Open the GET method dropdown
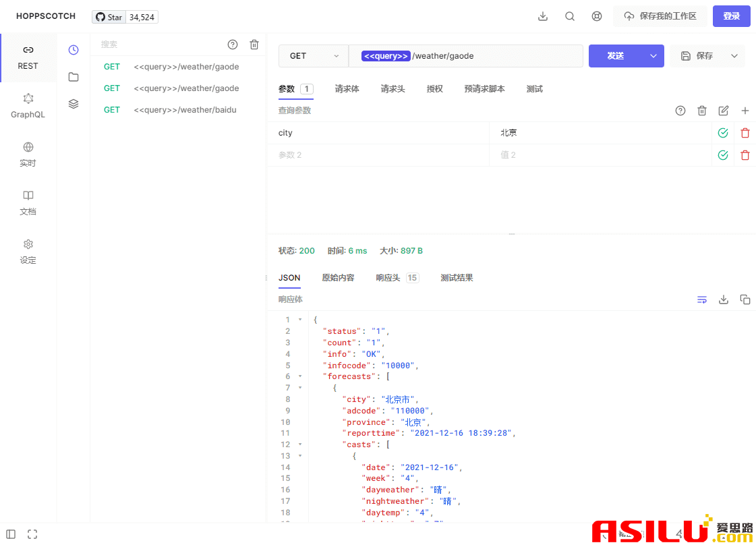 click(x=314, y=56)
